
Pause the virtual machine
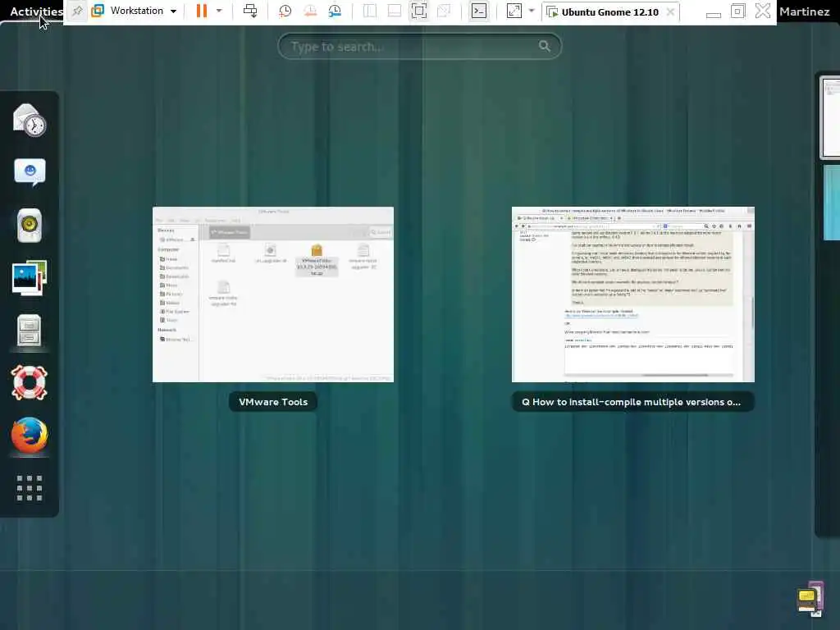click(202, 11)
